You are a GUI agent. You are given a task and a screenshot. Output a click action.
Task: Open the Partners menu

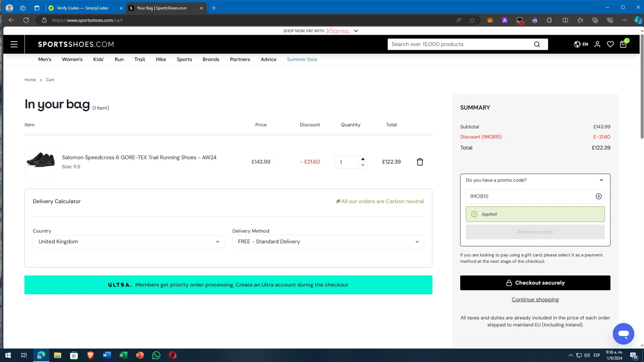click(x=240, y=59)
